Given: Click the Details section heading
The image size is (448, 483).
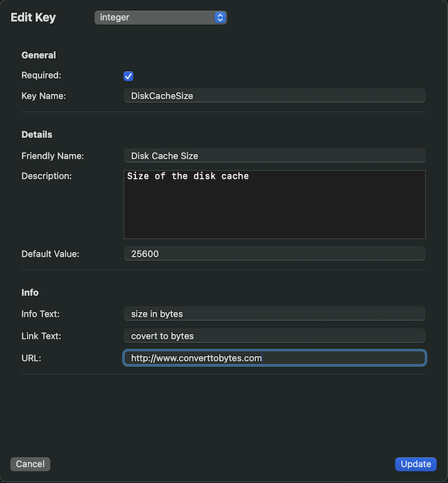Looking at the screenshot, I should (37, 135).
